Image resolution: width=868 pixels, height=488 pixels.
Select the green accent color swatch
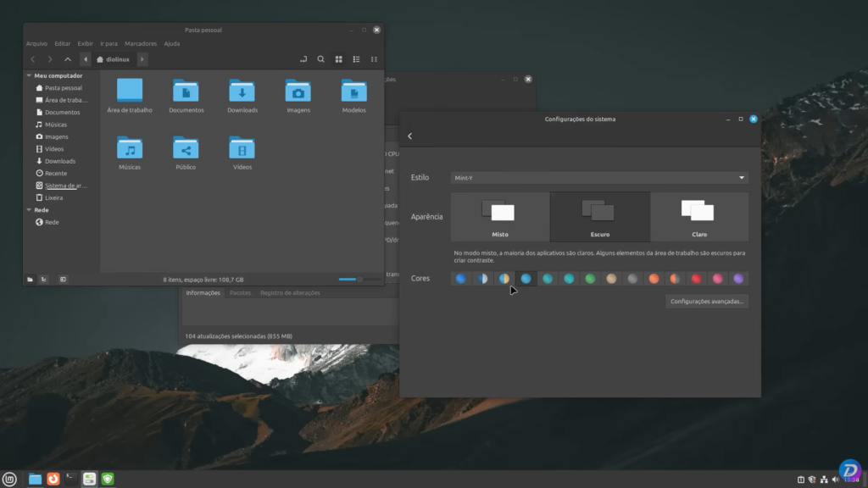(590, 278)
